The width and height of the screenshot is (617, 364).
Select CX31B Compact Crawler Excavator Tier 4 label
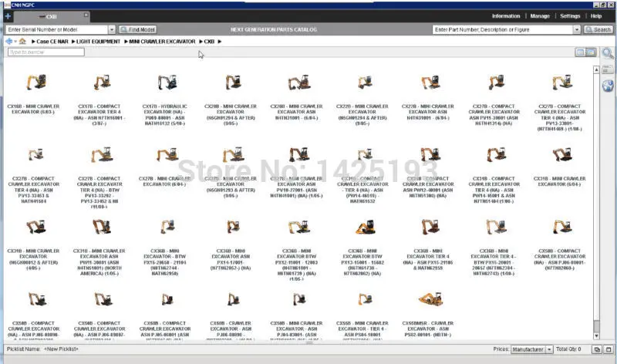tap(494, 190)
